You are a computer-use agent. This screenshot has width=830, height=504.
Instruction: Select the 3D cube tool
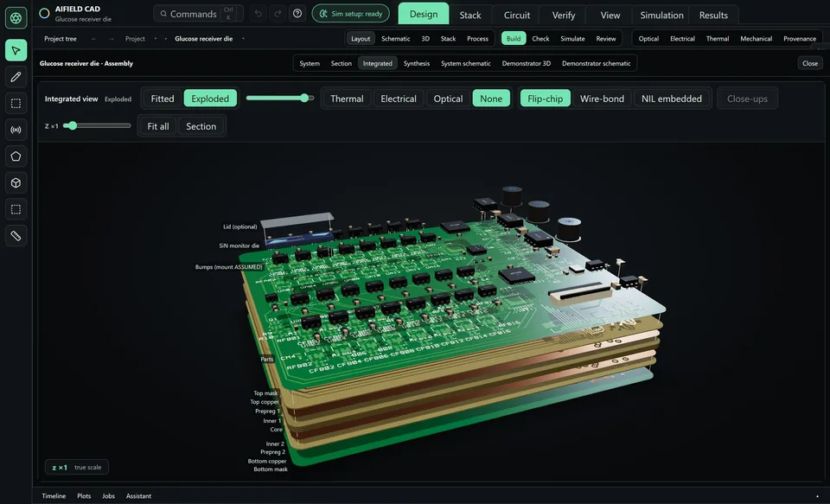point(16,182)
